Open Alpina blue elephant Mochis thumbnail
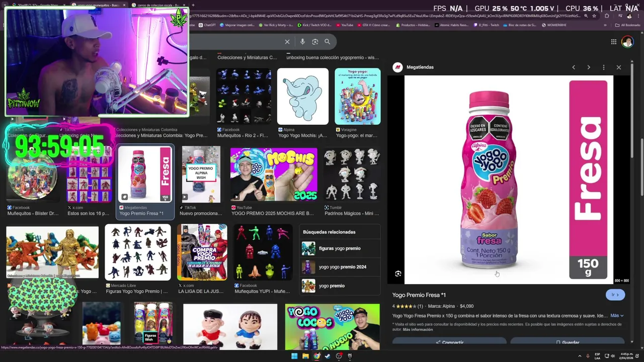This screenshot has height=362, width=644. [x=303, y=97]
